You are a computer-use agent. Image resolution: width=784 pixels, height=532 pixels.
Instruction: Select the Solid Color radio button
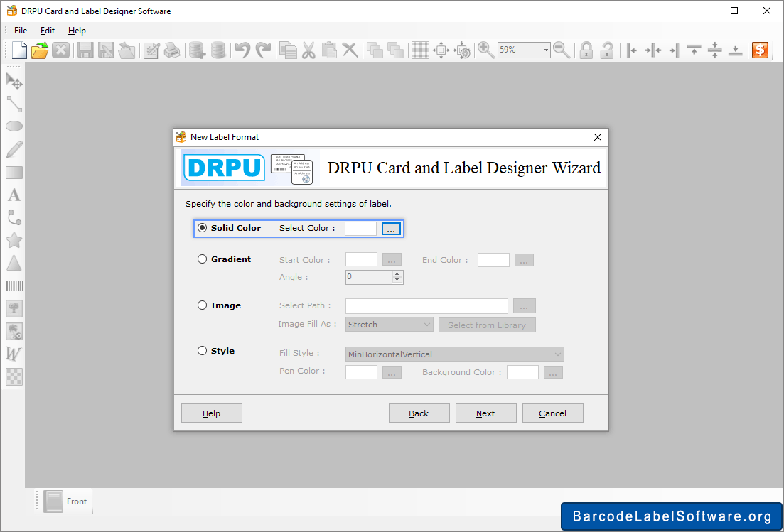[x=202, y=228]
